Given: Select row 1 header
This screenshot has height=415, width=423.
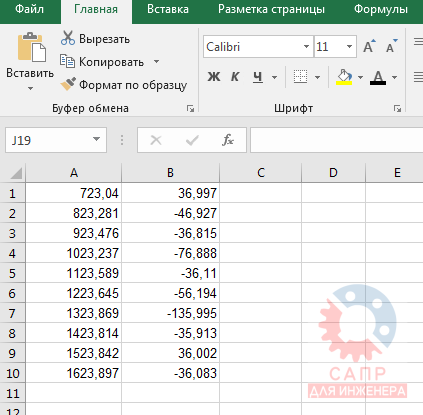Looking at the screenshot, I should pos(12,193).
